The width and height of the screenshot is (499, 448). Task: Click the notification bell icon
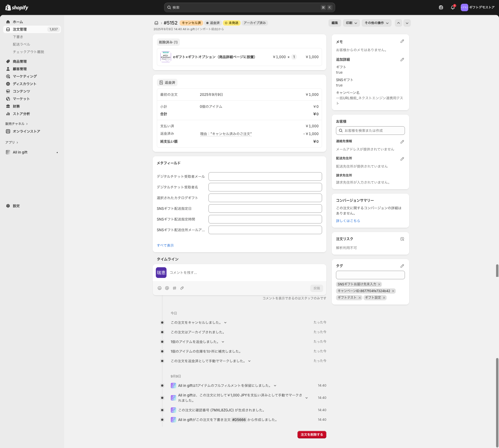pos(452,7)
